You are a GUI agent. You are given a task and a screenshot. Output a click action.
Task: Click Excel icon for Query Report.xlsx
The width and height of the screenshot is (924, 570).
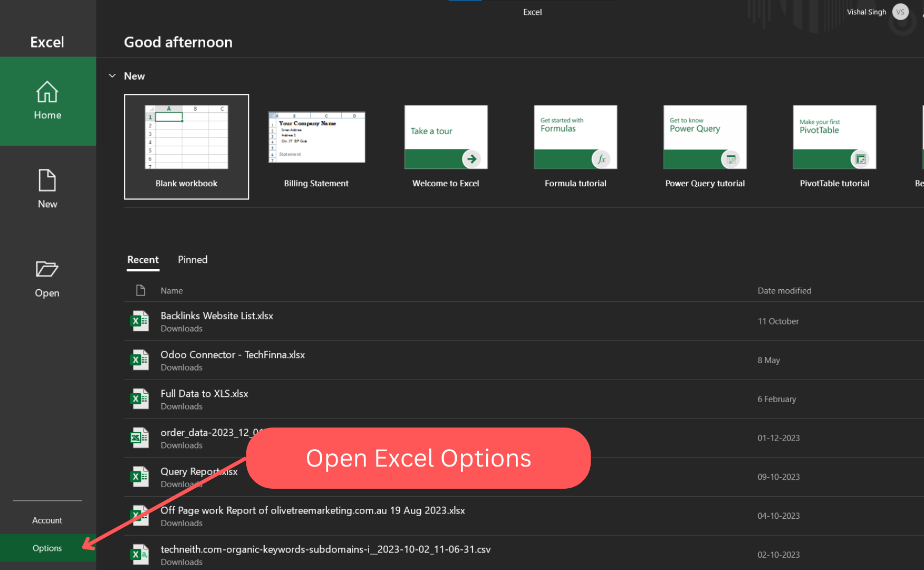[140, 477]
